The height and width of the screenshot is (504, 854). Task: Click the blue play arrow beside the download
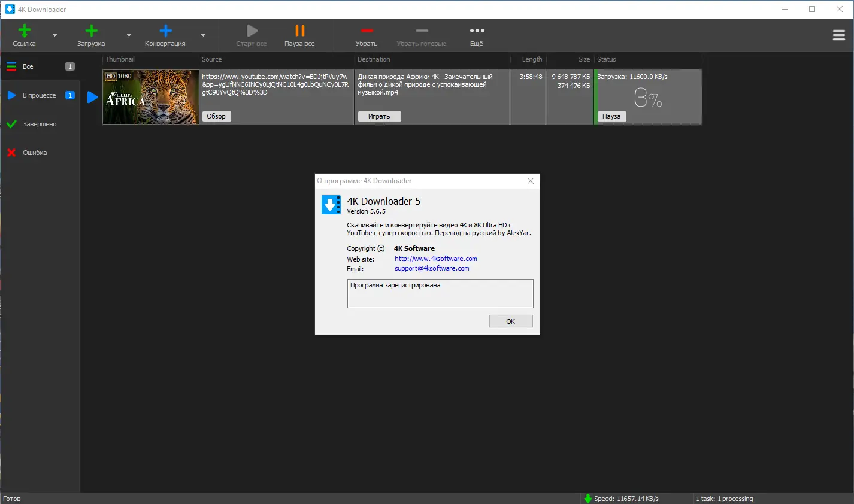pos(91,97)
